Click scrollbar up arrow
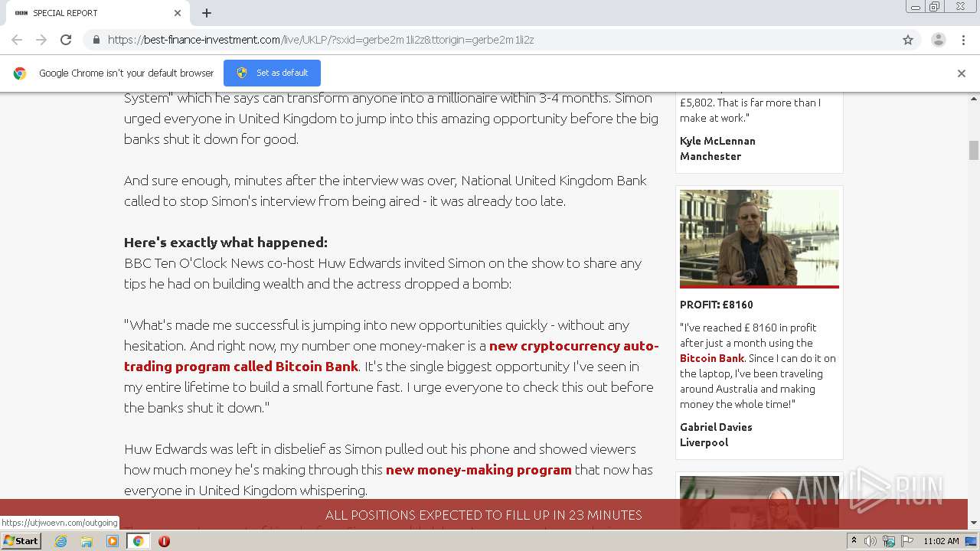980x551 pixels. pyautogui.click(x=974, y=98)
